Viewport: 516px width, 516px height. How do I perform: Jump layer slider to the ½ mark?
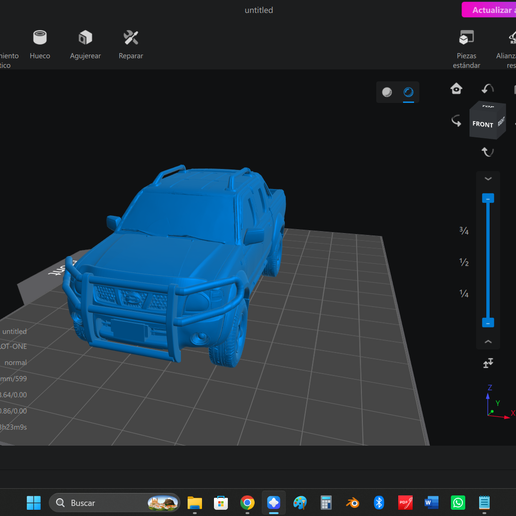click(x=464, y=262)
